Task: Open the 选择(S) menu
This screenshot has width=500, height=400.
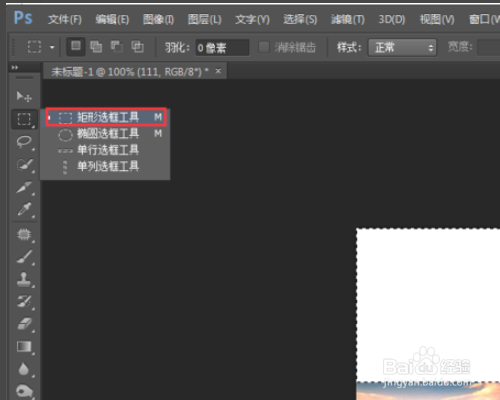Action: pyautogui.click(x=300, y=20)
